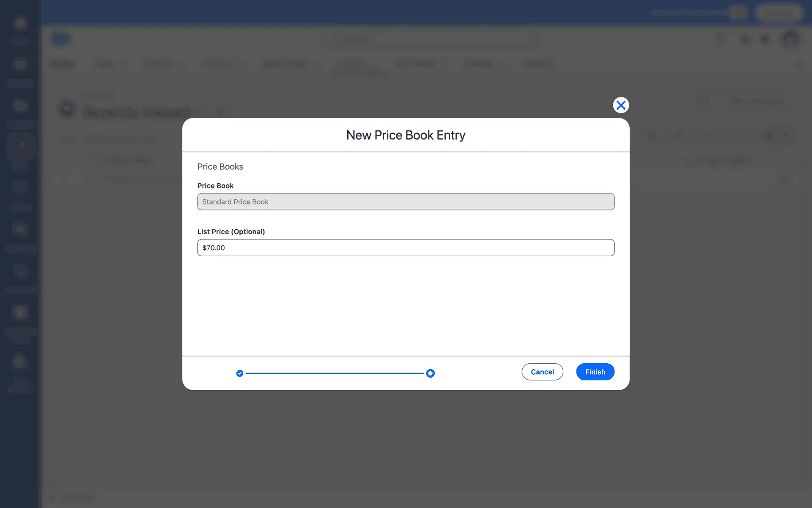Viewport: 812px width, 508px height.
Task: Click the completed first step checkmark
Action: pos(240,373)
